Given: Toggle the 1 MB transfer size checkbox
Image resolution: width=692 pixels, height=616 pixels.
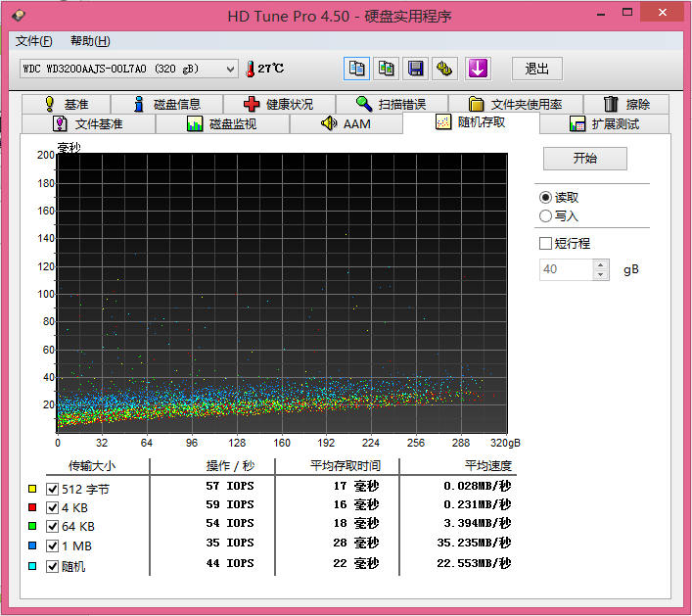Looking at the screenshot, I should tap(53, 545).
